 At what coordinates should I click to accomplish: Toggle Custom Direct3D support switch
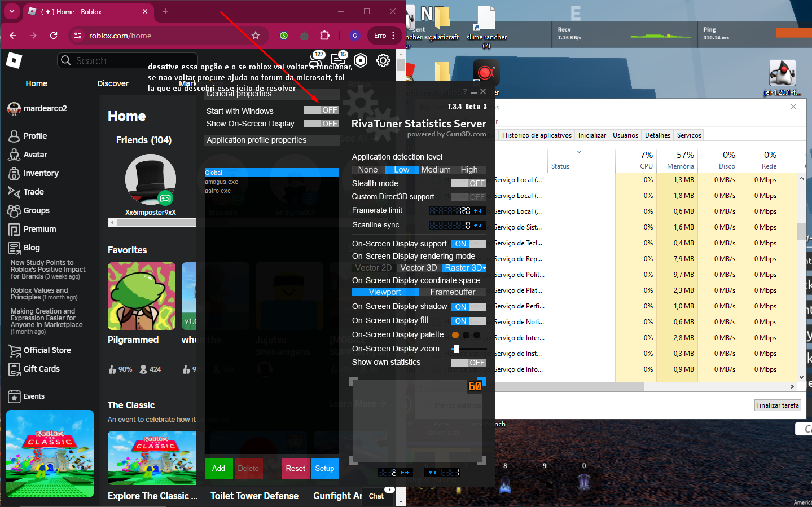pyautogui.click(x=469, y=197)
